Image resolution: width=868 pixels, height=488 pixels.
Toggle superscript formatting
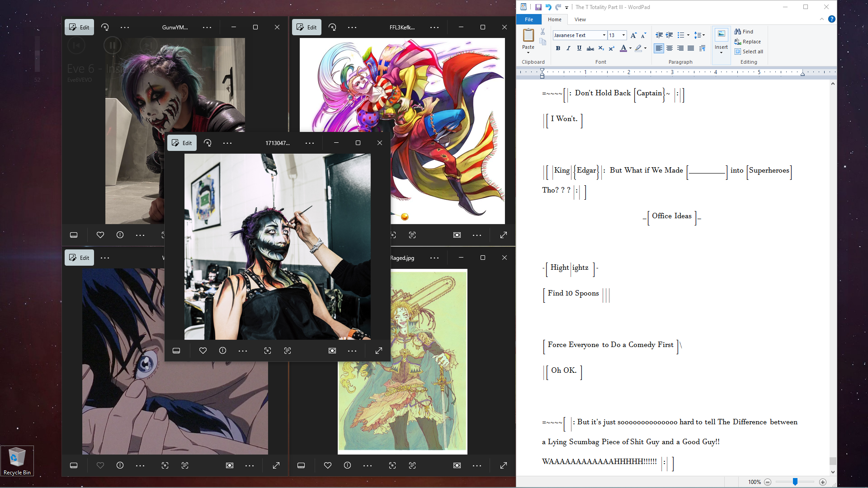coord(611,48)
